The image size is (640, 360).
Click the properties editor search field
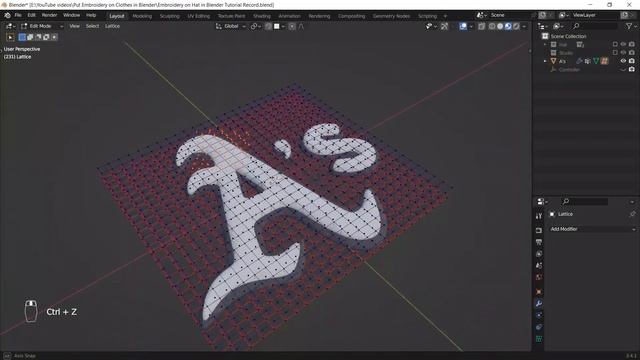[584, 202]
